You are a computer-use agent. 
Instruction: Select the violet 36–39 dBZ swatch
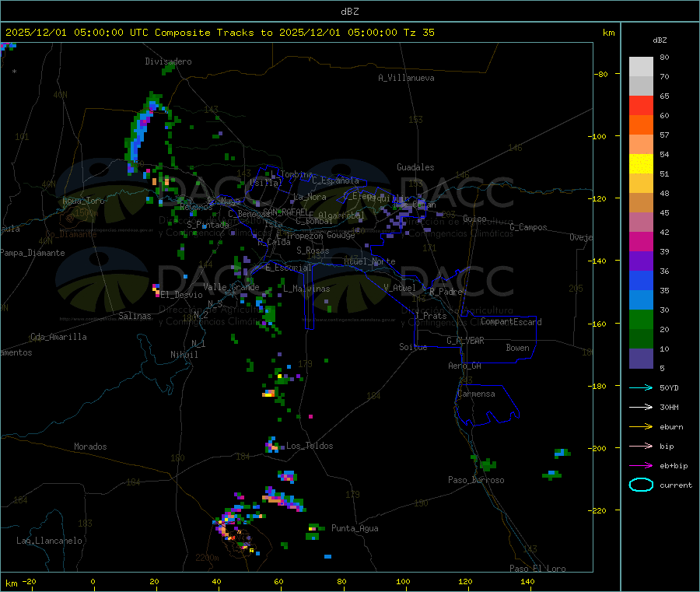click(641, 261)
